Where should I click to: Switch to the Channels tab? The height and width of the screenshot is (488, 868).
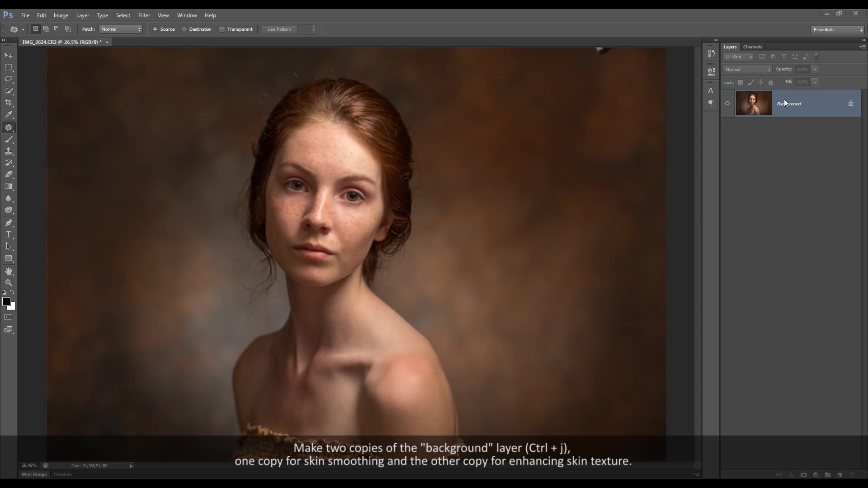753,47
